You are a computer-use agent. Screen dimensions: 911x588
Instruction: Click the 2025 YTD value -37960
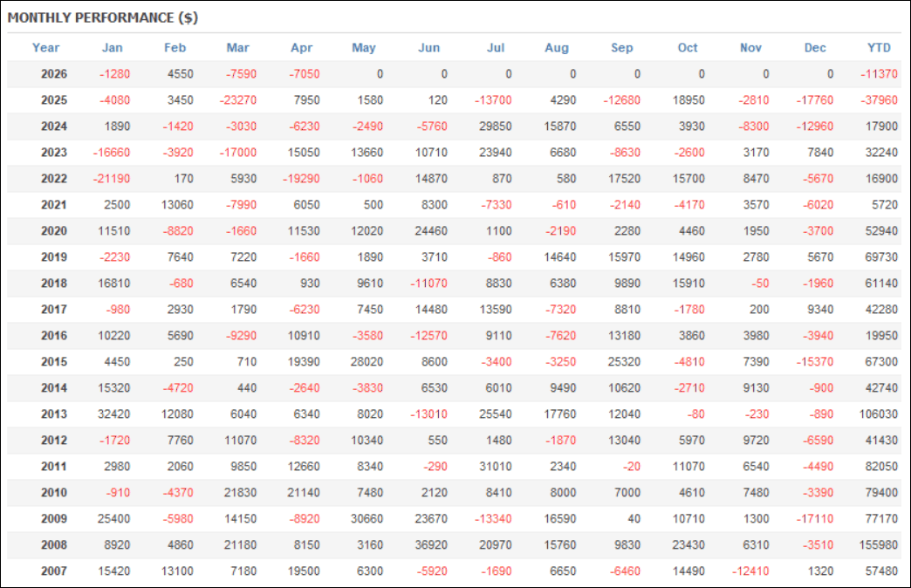[879, 100]
